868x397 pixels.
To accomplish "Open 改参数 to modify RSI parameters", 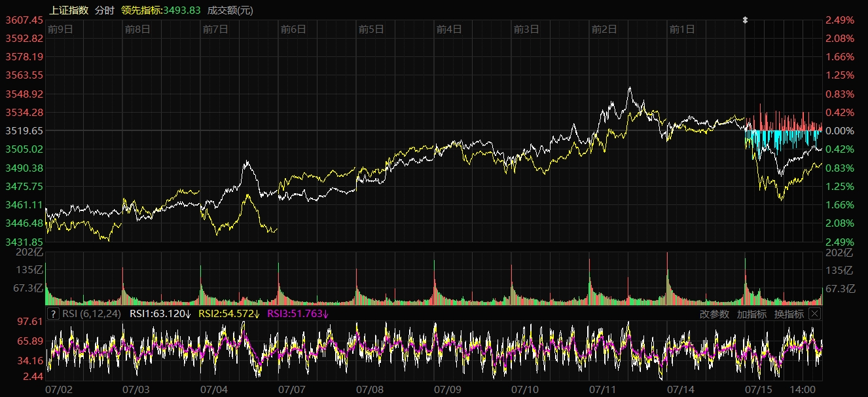I will point(714,314).
